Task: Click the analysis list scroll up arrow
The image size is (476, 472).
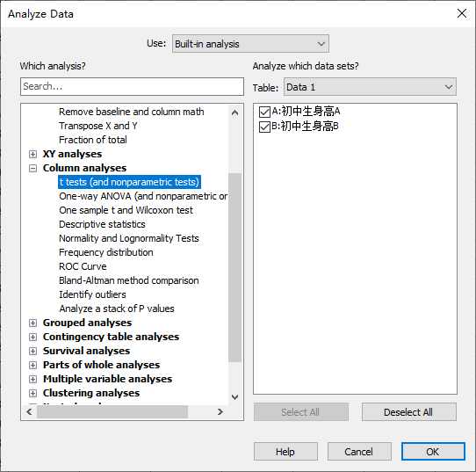Action: (x=234, y=113)
